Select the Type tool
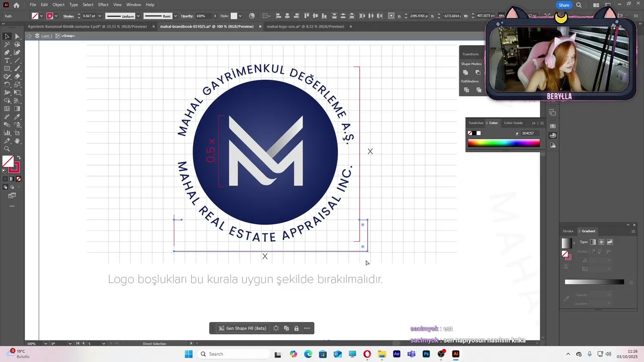The image size is (644, 362). (7, 61)
